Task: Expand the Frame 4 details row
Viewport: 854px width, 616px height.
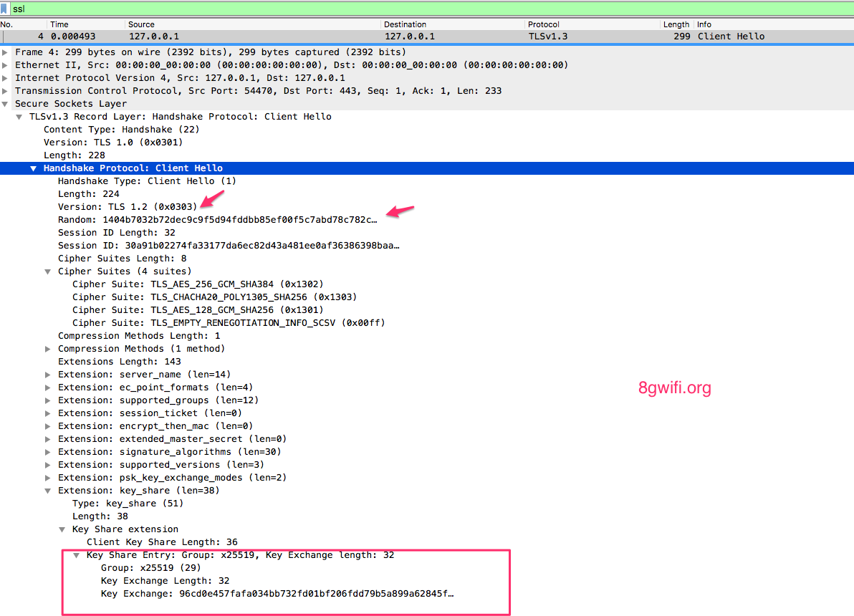Action: (x=5, y=52)
